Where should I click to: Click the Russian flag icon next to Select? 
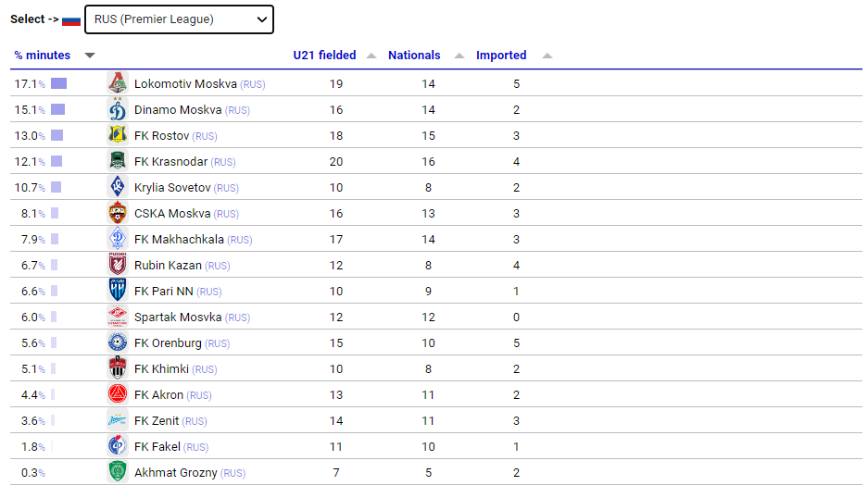tap(71, 20)
